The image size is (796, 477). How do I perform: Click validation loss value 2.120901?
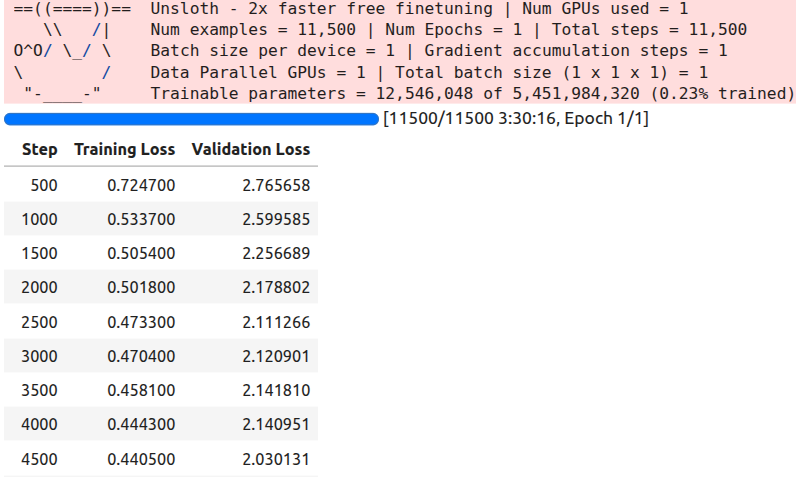point(275,357)
